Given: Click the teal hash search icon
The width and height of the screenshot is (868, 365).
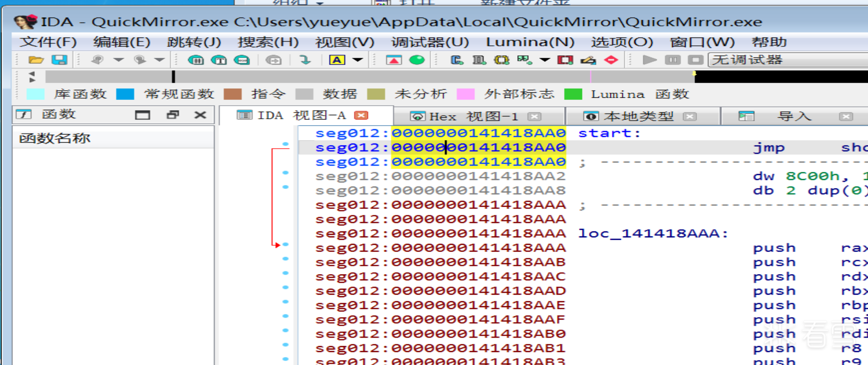Looking at the screenshot, I should (195, 60).
